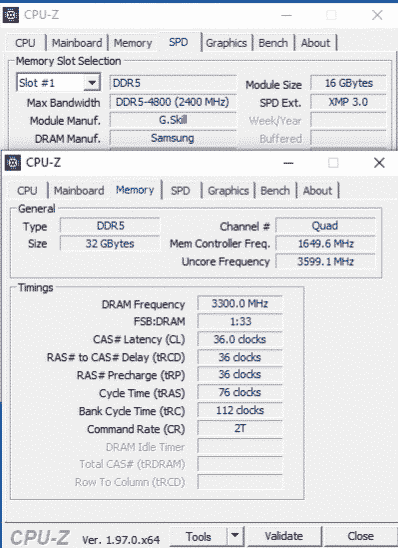Screen dimensions: 398x548
Task: Click the Tools button
Action: click(x=198, y=536)
